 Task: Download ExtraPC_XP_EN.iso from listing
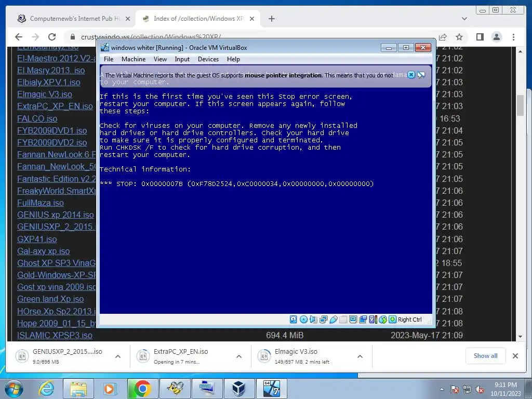pyautogui.click(x=55, y=106)
